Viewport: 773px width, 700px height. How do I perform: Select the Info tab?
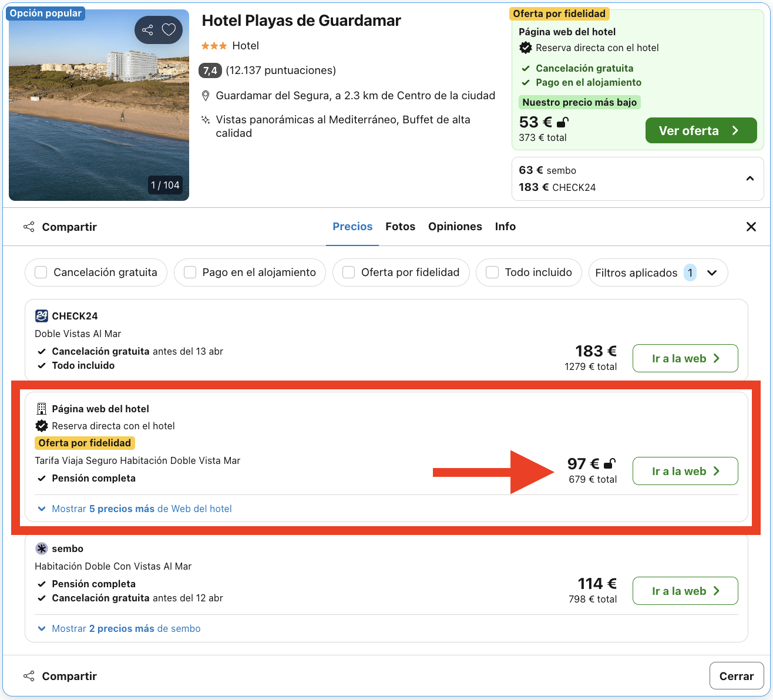(505, 227)
